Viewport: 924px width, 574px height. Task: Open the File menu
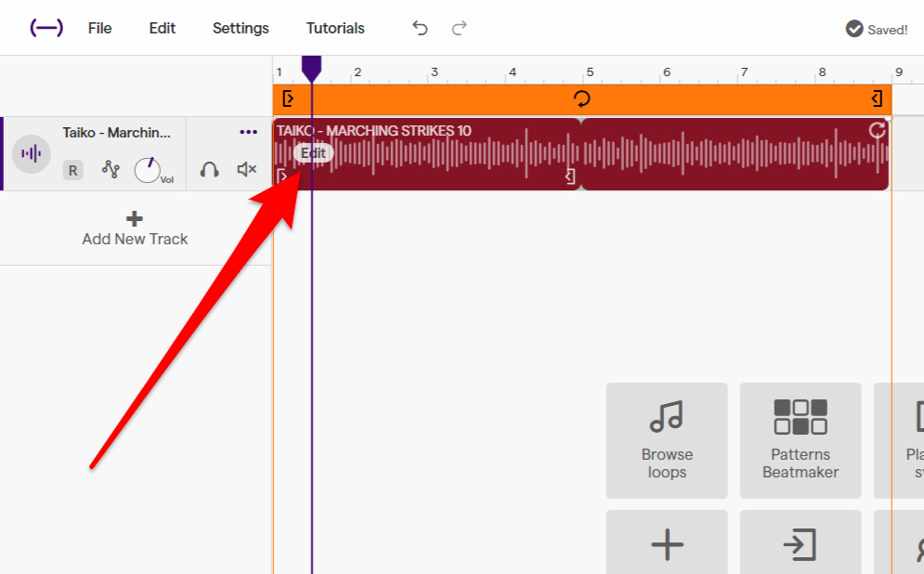[99, 28]
